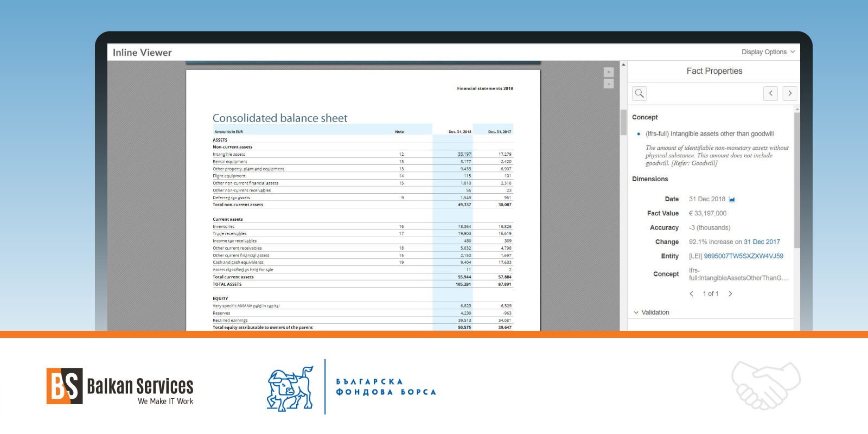Click the Balkan Services logo

point(120,386)
